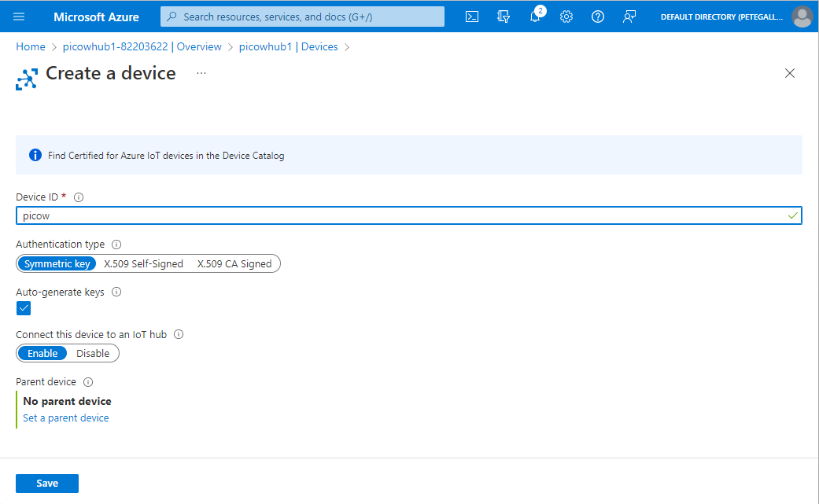Viewport: 819px width, 504px height.
Task: Focus the Azure search resources box
Action: coord(302,17)
